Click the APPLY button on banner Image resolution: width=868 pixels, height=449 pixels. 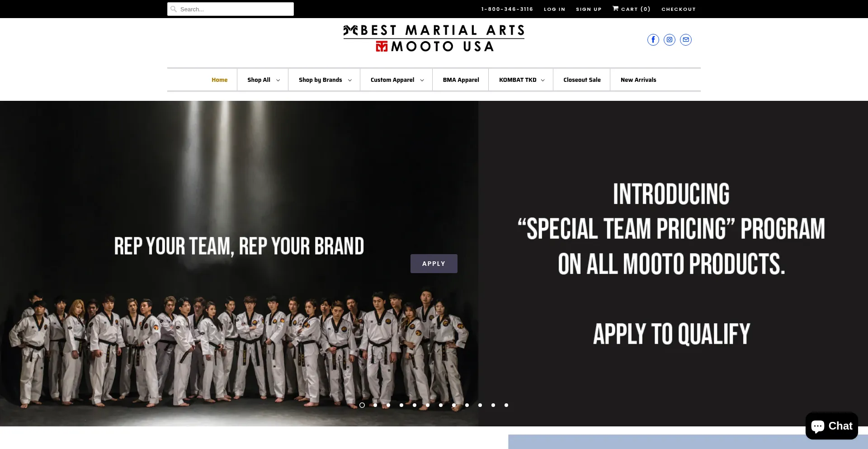tap(434, 264)
